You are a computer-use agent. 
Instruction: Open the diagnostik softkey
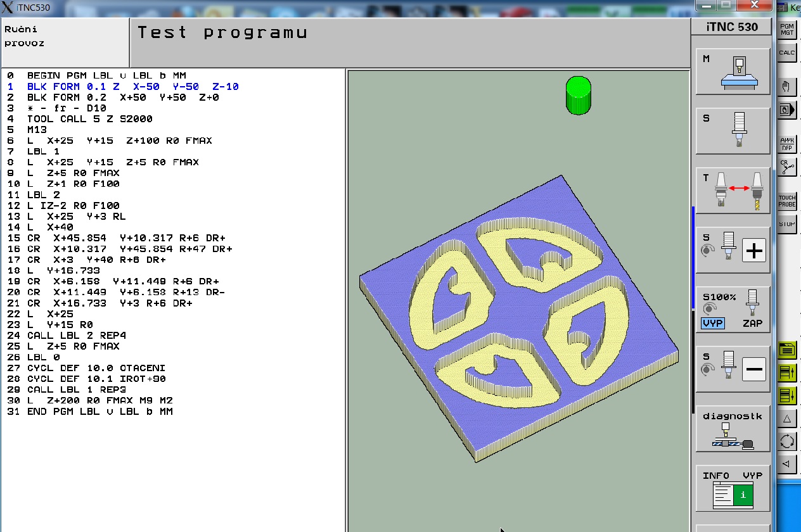(733, 429)
